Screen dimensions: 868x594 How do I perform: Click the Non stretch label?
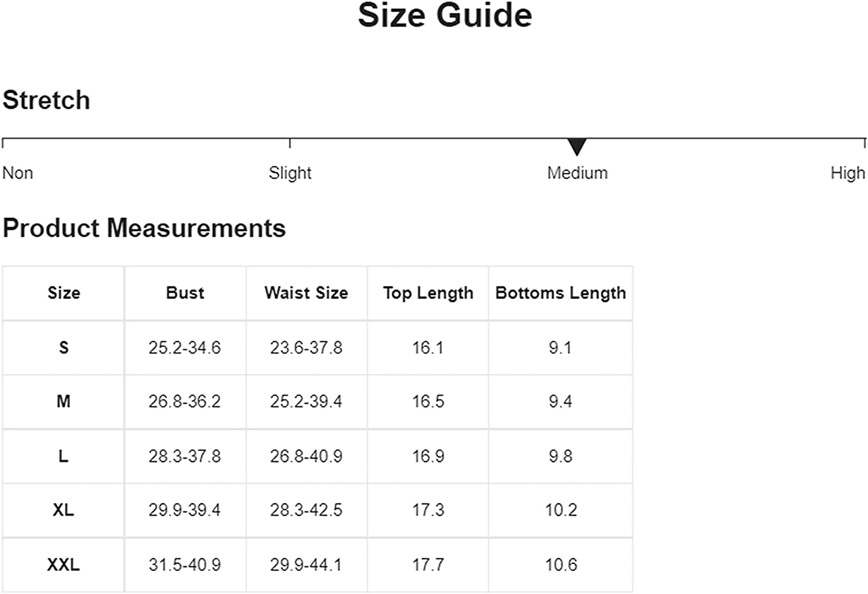18,173
